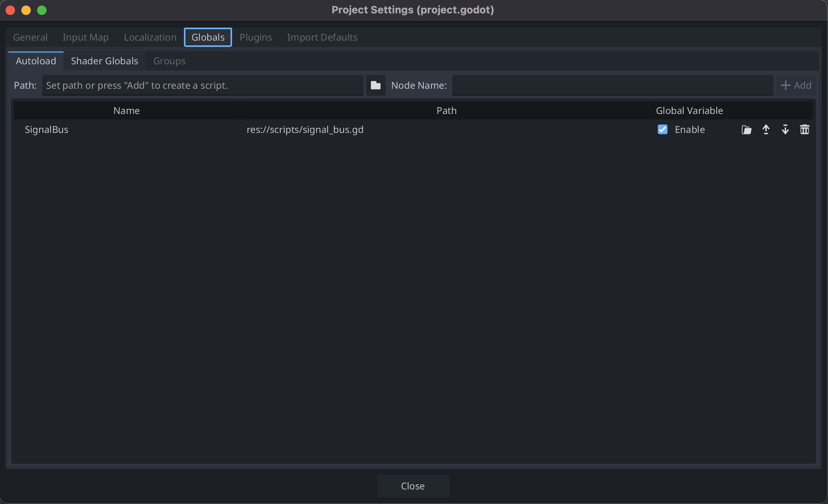Switch to the General tab
Screen dimensions: 828x504
click(30, 37)
